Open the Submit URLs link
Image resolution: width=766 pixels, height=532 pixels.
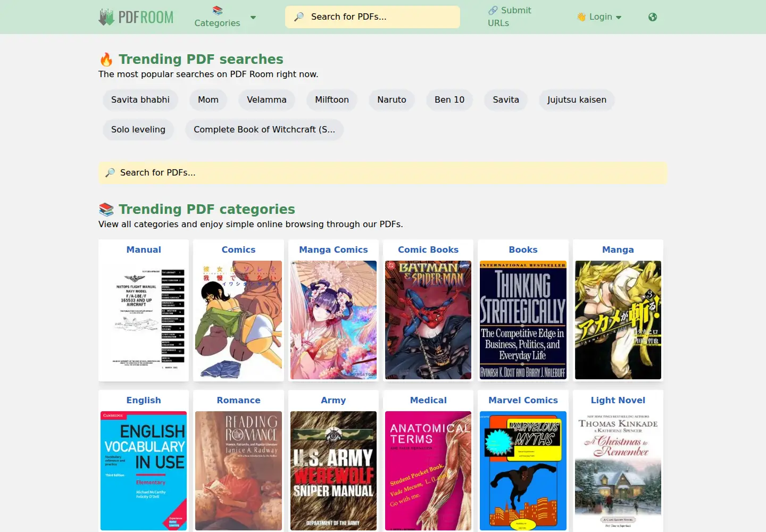[x=510, y=17]
